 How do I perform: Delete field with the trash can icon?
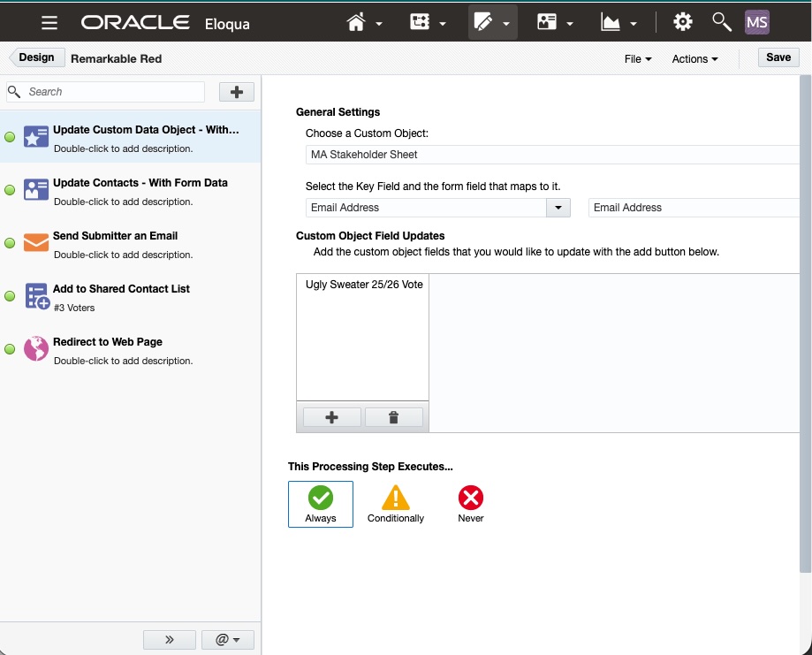click(x=394, y=417)
